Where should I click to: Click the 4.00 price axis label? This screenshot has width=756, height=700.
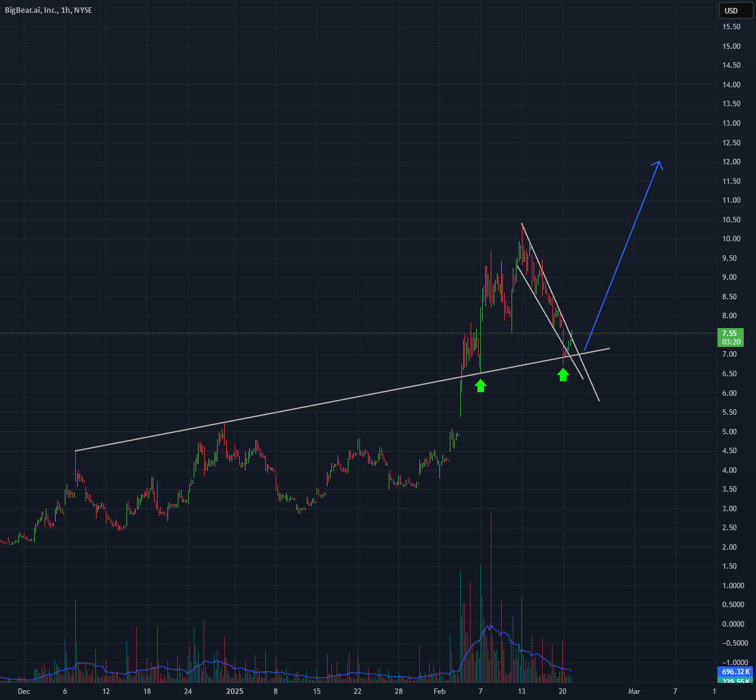(729, 470)
